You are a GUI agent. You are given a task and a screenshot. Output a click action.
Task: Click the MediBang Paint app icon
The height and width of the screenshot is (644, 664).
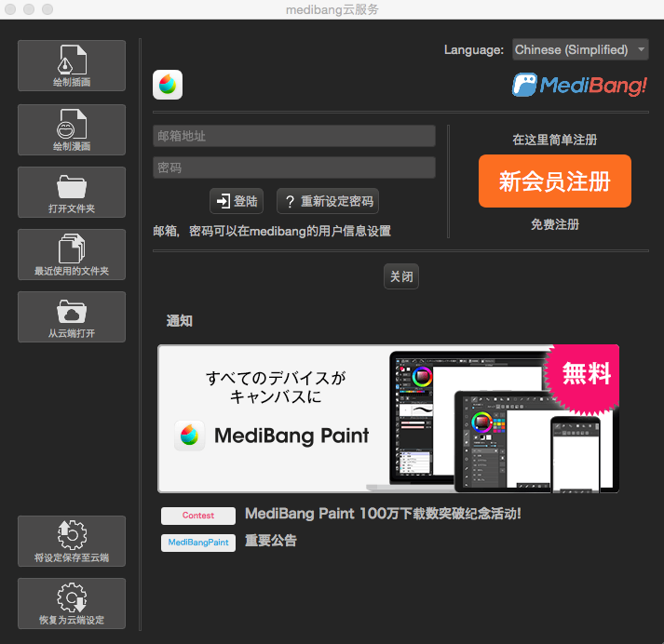click(168, 85)
